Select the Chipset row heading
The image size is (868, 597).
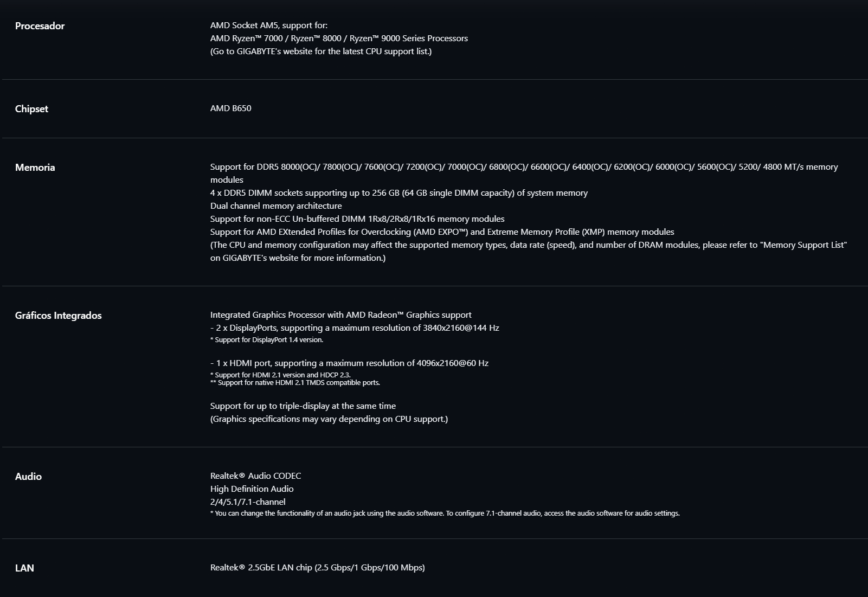(x=31, y=109)
